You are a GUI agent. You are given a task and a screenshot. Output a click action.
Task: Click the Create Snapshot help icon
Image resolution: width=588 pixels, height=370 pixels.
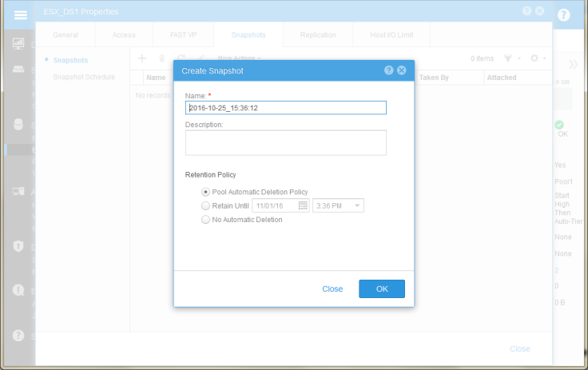pos(388,70)
